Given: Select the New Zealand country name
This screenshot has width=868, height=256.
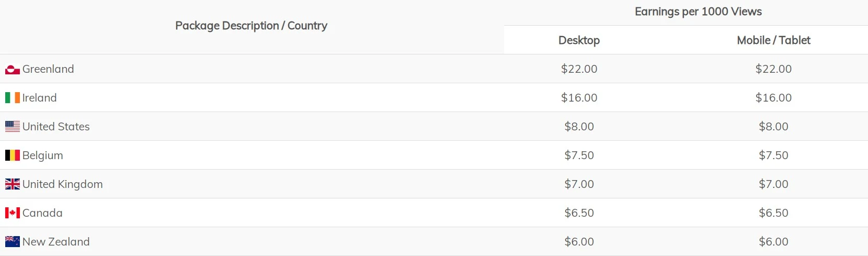Looking at the screenshot, I should [x=56, y=242].
